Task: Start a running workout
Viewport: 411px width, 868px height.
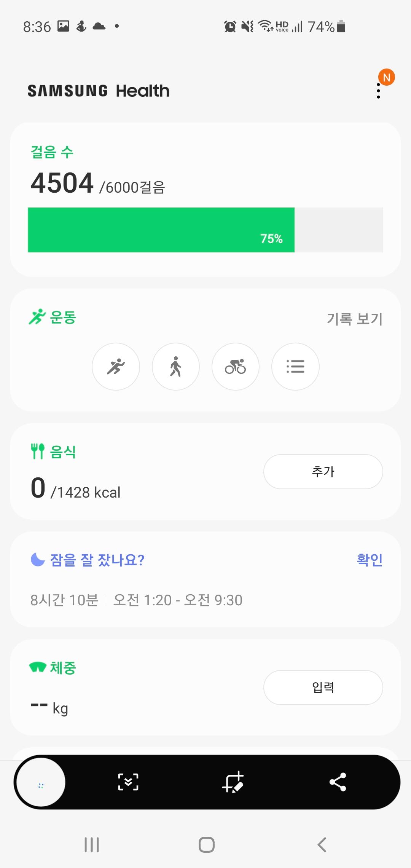Action: (x=116, y=367)
